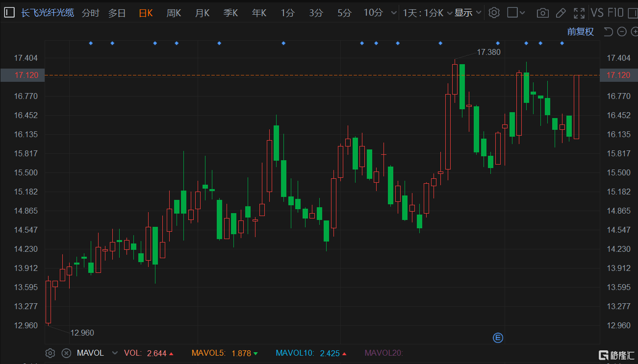The image size is (638, 364).
Task: Take a chart screenshot with camera icon
Action: click(x=542, y=13)
